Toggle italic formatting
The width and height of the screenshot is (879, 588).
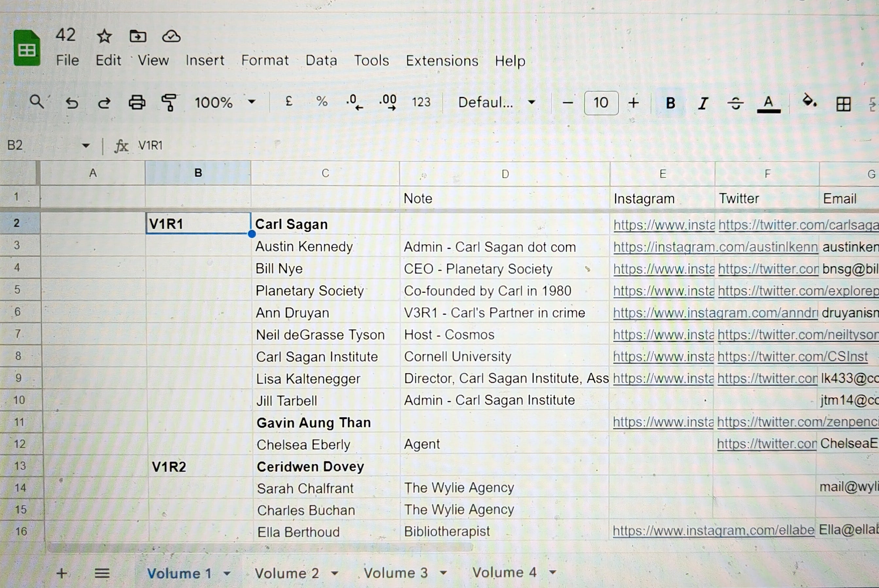coord(703,103)
